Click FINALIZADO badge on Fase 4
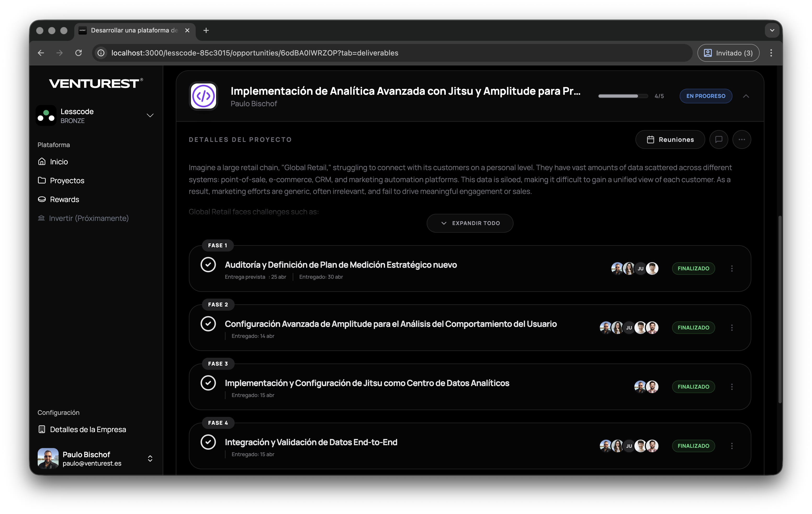 693,446
